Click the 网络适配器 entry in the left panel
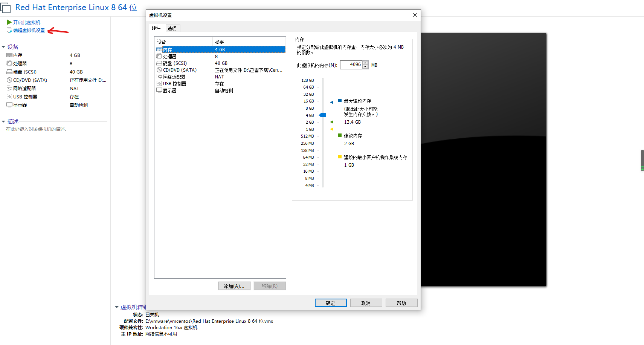This screenshot has width=644, height=345. (x=24, y=88)
